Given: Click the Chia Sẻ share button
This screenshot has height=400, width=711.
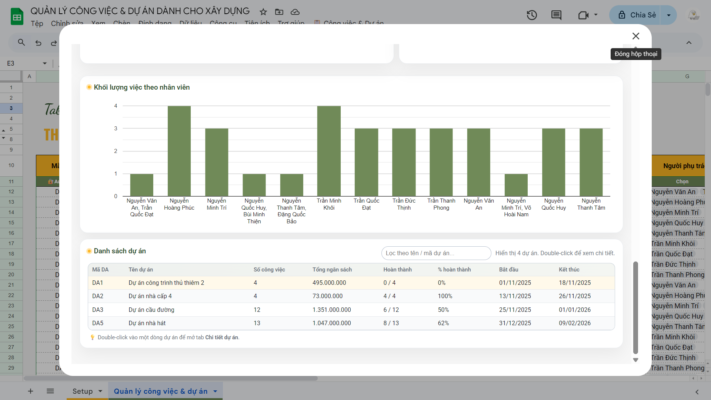Looking at the screenshot, I should tap(637, 15).
